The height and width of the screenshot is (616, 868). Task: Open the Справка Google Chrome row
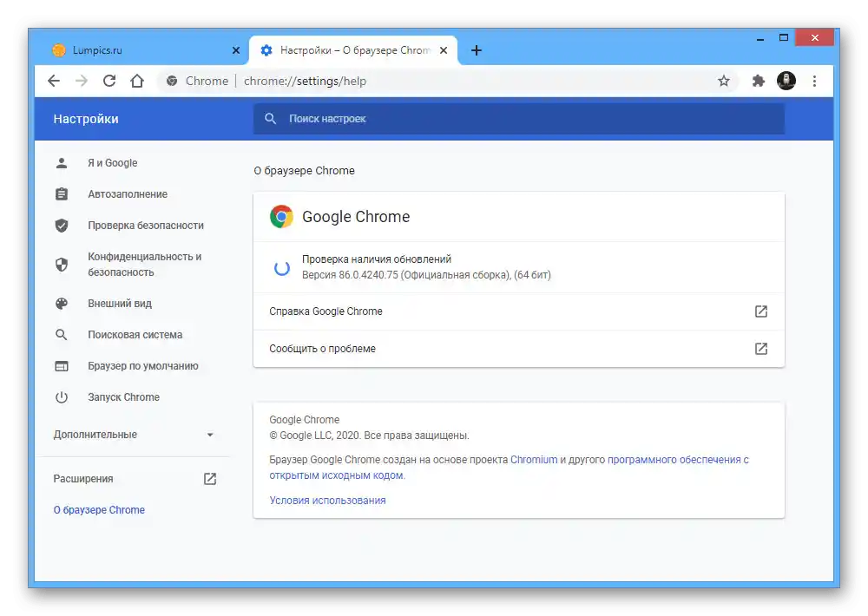click(519, 311)
